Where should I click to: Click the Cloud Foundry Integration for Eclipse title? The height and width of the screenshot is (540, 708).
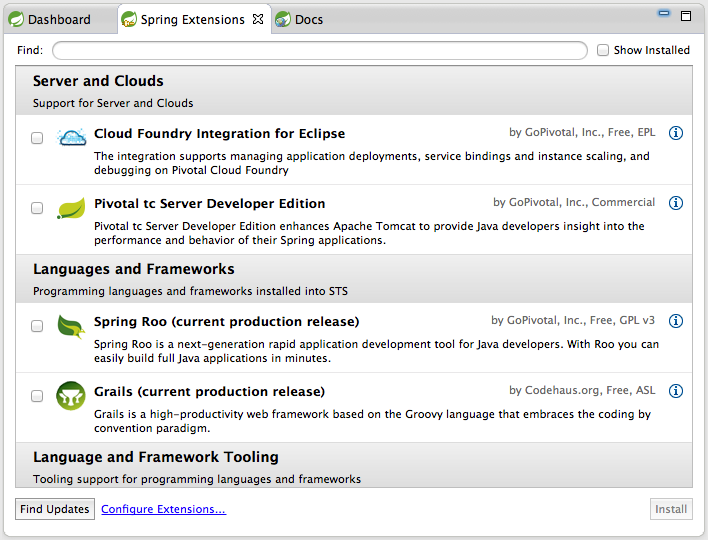pyautogui.click(x=219, y=134)
